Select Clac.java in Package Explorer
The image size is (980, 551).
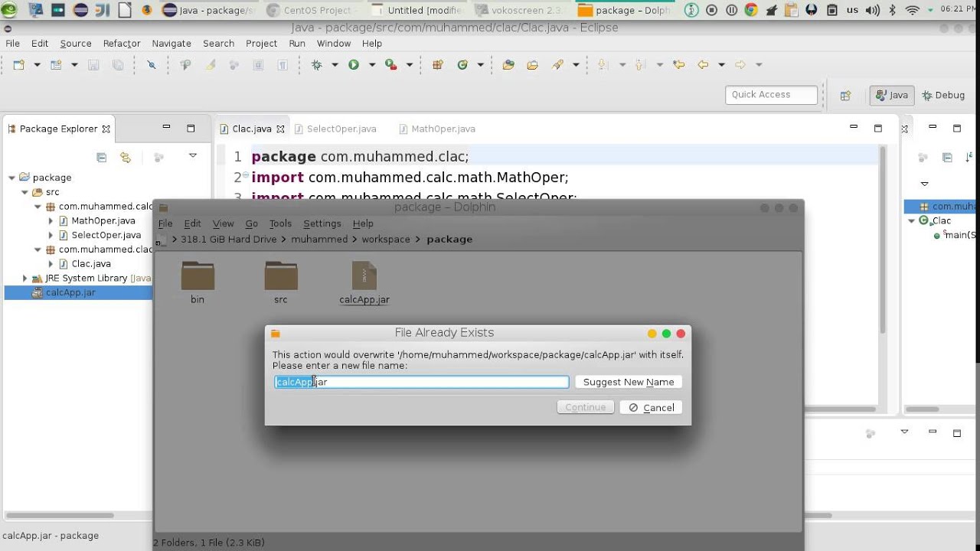tap(84, 264)
